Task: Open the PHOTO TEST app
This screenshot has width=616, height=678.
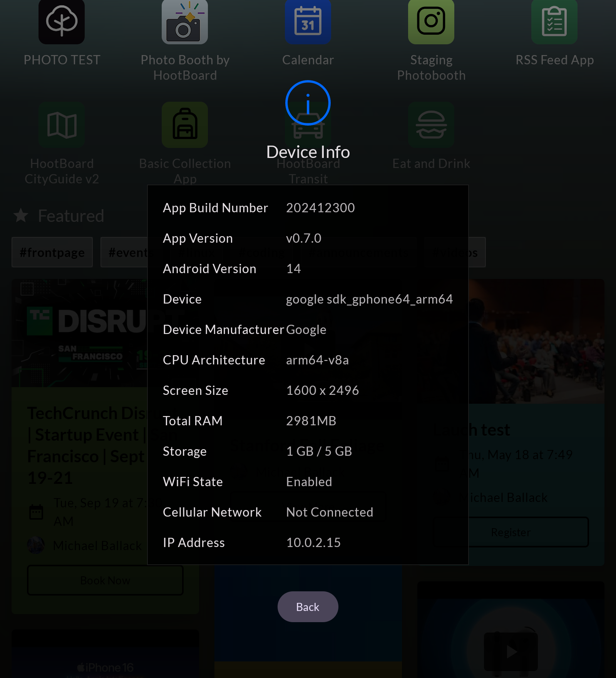Action: tap(62, 22)
